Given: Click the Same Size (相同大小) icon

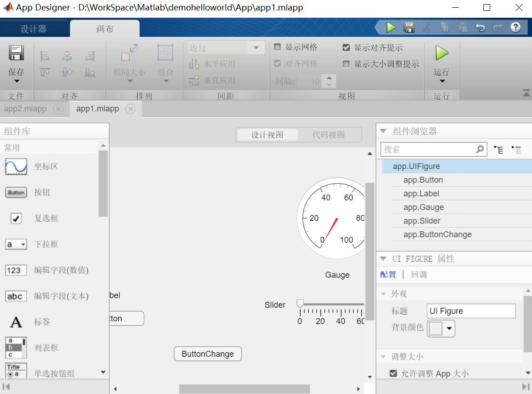Looking at the screenshot, I should [129, 53].
